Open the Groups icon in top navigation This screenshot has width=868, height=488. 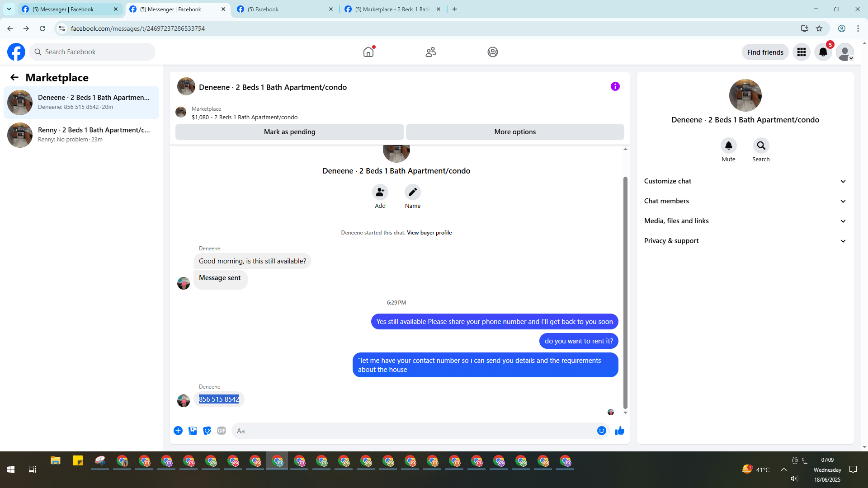tap(493, 52)
